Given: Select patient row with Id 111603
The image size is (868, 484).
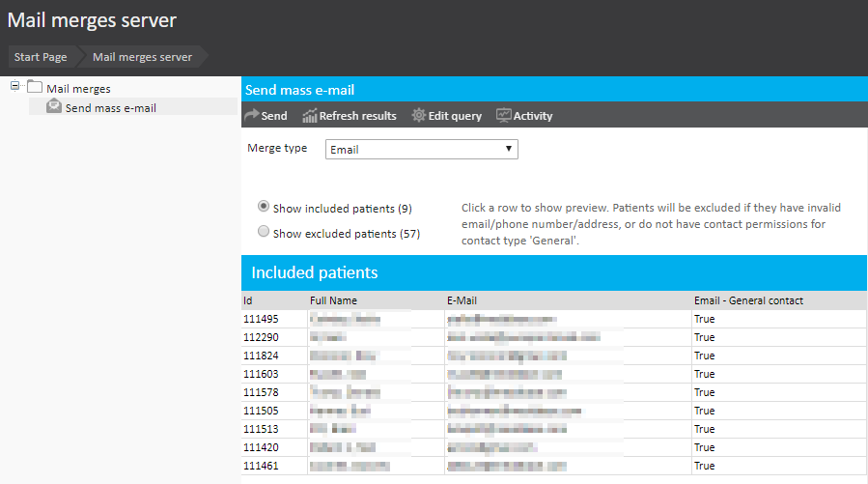Looking at the screenshot, I should tap(261, 374).
